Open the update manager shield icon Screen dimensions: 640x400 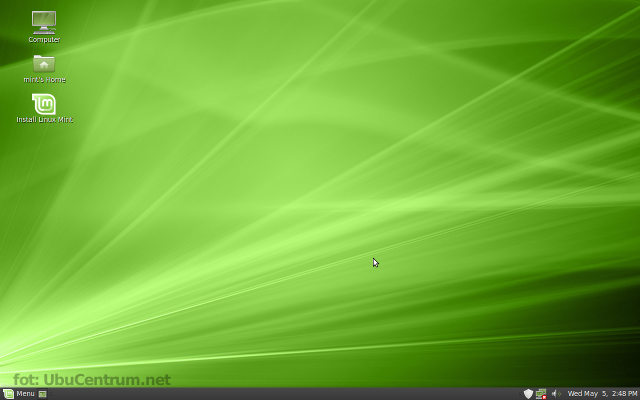528,394
